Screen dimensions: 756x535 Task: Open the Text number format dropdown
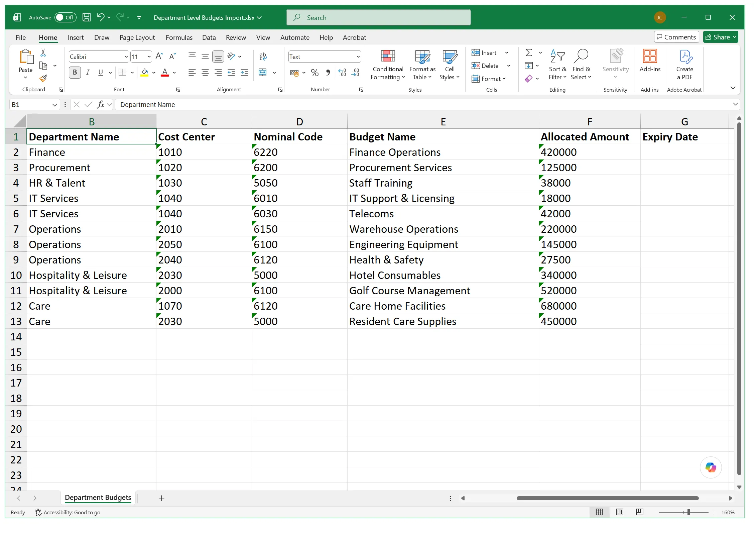[358, 57]
